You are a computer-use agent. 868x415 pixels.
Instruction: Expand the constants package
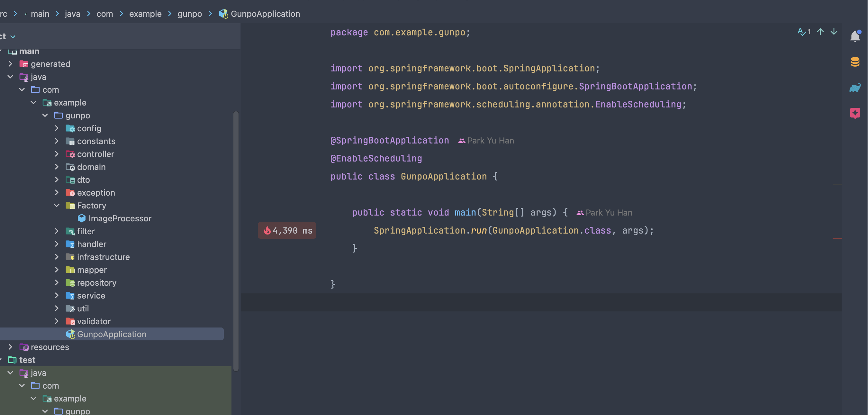click(x=57, y=141)
